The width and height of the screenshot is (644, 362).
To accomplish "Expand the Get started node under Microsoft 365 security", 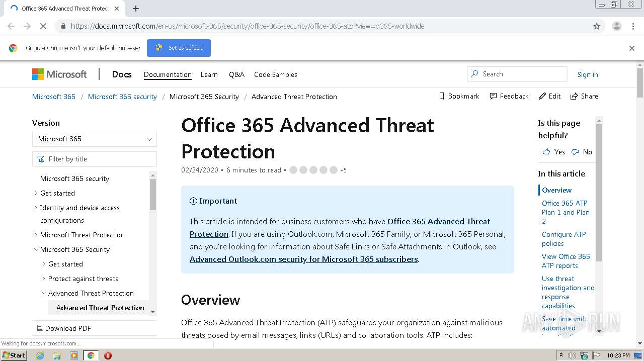I will coord(36,193).
